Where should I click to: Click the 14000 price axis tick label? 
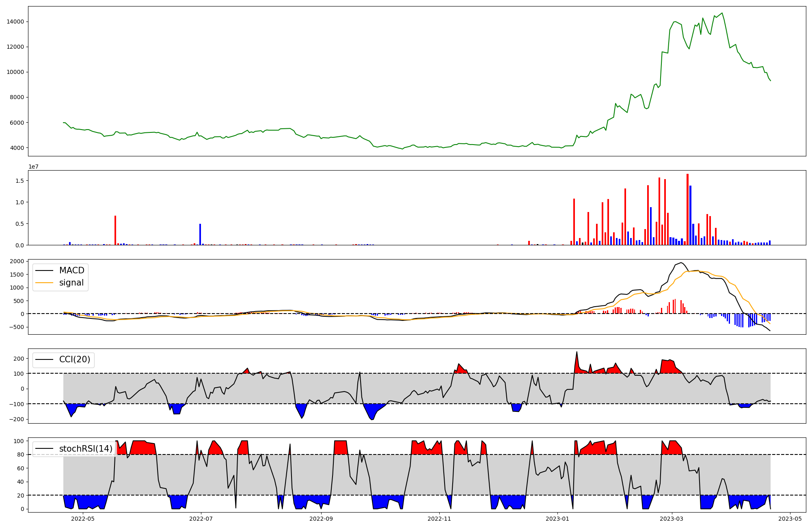(15, 22)
